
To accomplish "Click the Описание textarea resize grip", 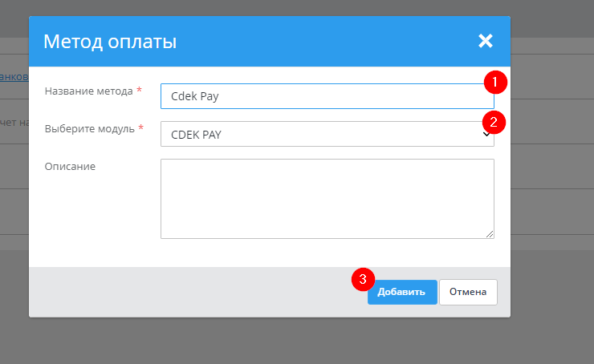I will (490, 234).
